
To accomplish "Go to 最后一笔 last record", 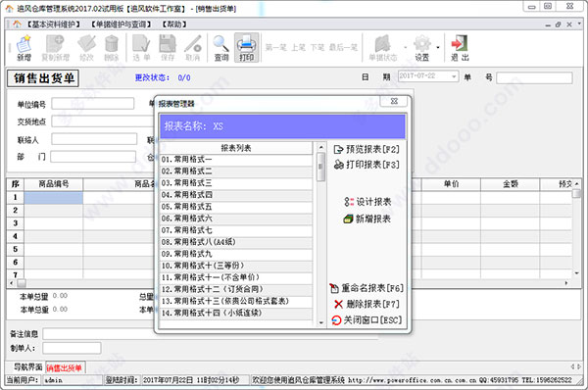I will (343, 48).
